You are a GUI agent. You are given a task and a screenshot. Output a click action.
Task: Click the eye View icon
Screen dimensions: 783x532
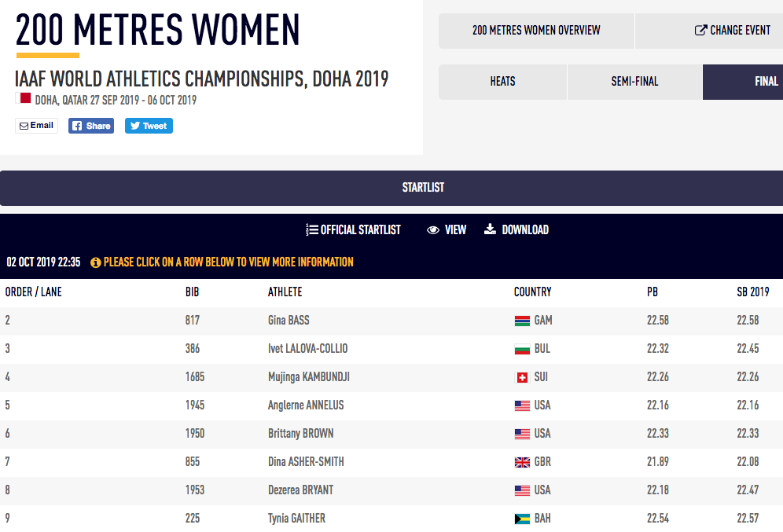432,230
